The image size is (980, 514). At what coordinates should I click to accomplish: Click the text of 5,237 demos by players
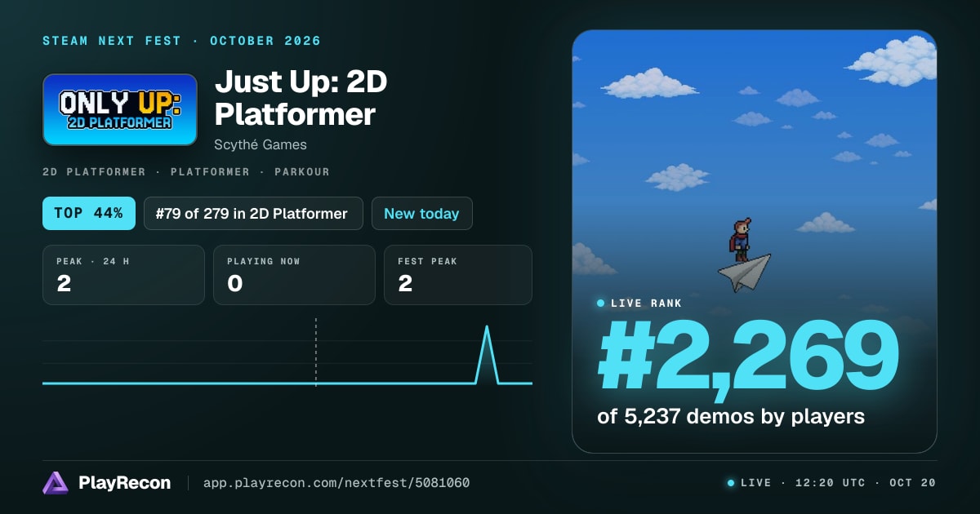(731, 417)
